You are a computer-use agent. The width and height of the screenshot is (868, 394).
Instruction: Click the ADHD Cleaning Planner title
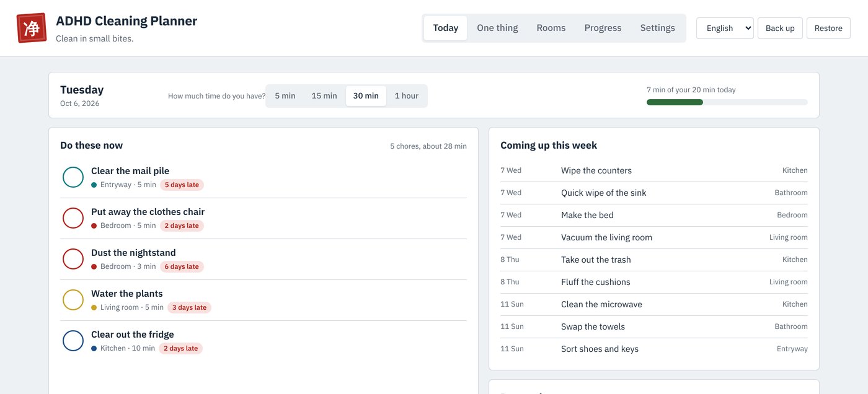tap(126, 21)
